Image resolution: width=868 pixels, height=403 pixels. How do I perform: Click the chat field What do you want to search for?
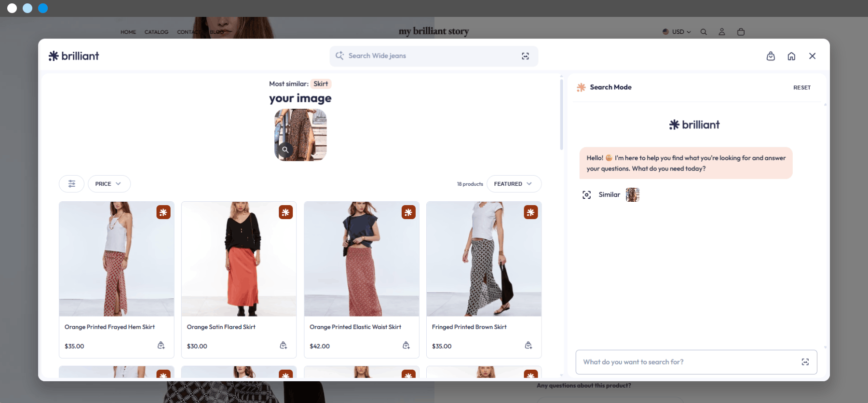[688, 362]
